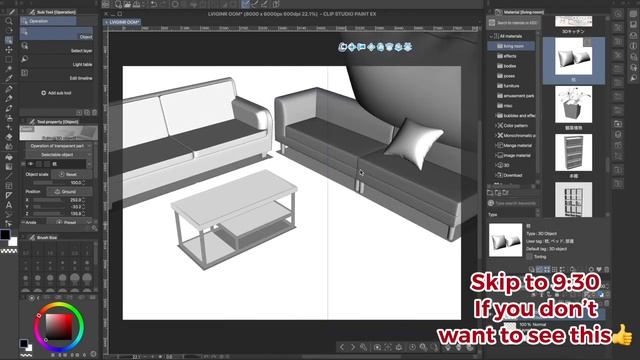Select the rectangular Selection area tool
Screen dimensions: 640x360
pos(9,60)
